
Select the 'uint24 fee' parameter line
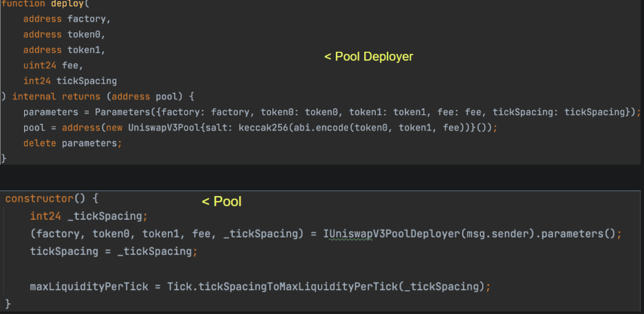coord(53,66)
